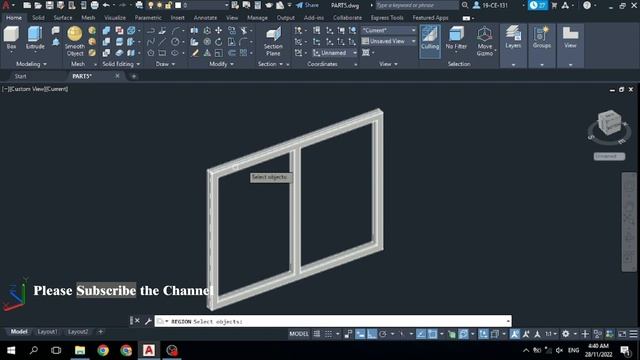Screen dimensions: 640x360
Task: Switch to the Annotate ribbon tab
Action: (x=205, y=18)
